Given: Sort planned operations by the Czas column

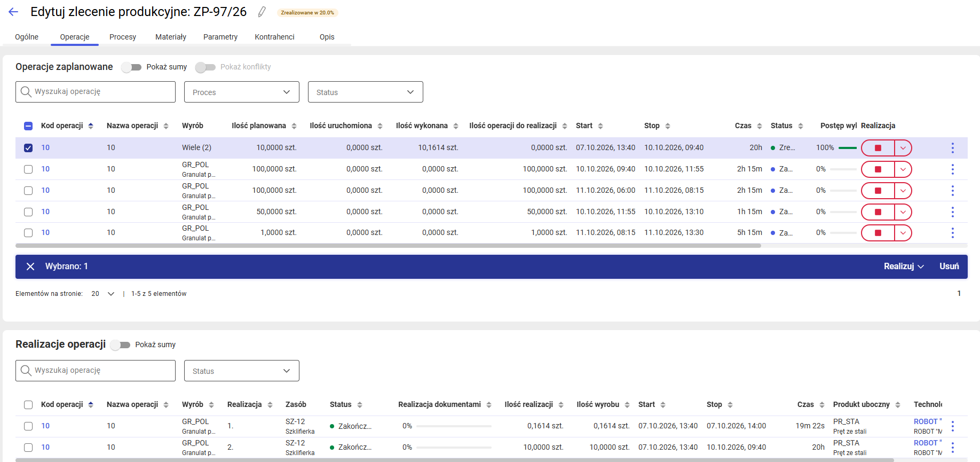Looking at the screenshot, I should click(760, 126).
